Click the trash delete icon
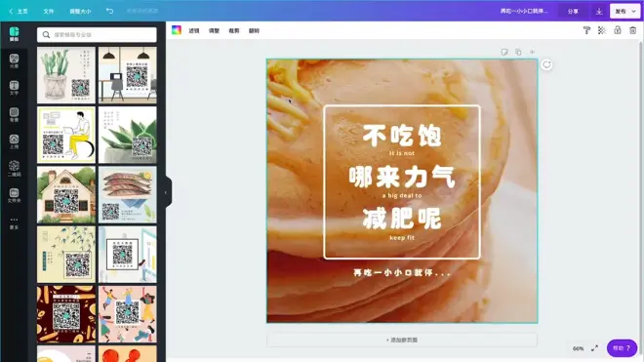 coord(632,30)
